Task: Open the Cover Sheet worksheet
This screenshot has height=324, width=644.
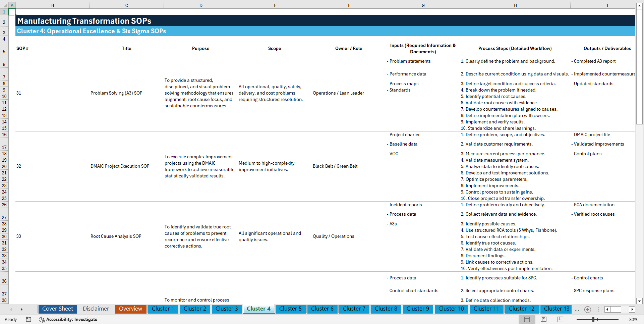Action: [57, 309]
